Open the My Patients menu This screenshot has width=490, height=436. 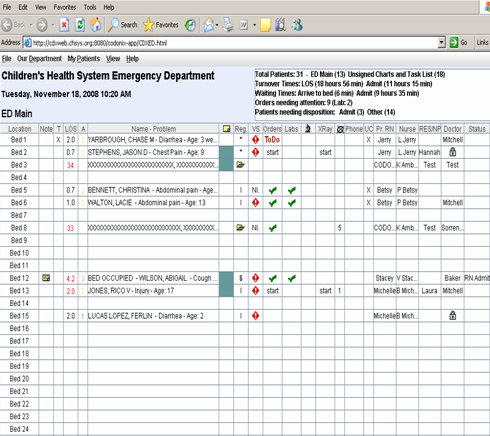84,59
